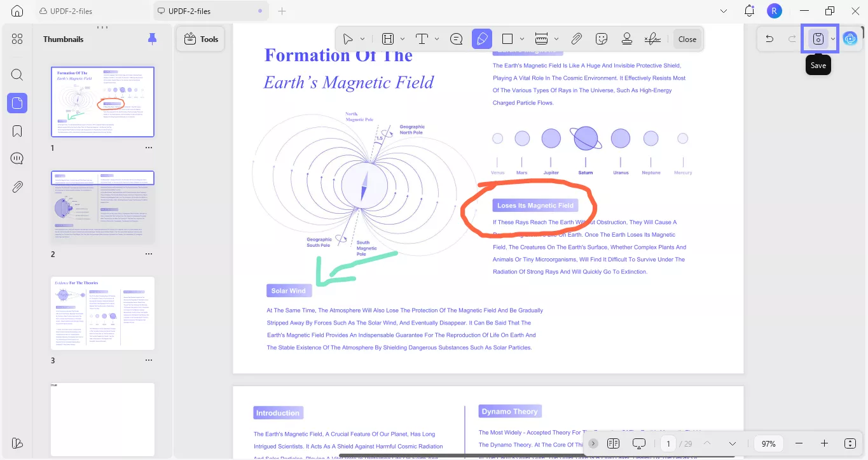The width and height of the screenshot is (868, 460).
Task: Open the Search panel in sidebar
Action: click(17, 74)
